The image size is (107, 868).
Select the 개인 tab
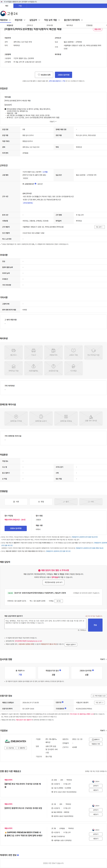point(7,6)
